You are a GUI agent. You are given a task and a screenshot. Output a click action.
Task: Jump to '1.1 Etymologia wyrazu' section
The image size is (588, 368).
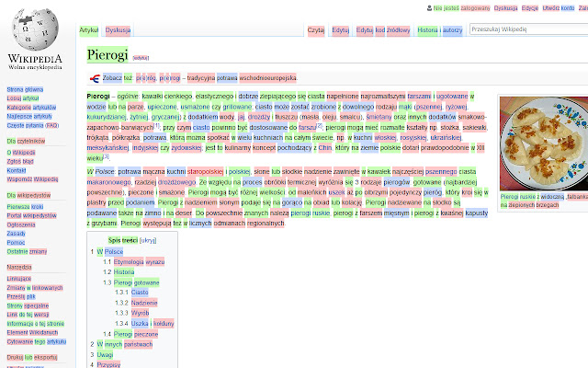pos(134,261)
